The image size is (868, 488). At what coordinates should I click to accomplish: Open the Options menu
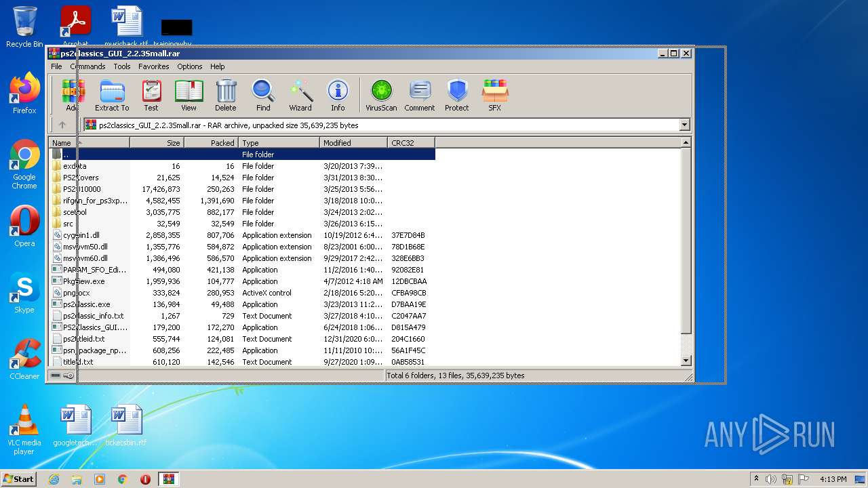[x=190, y=66]
